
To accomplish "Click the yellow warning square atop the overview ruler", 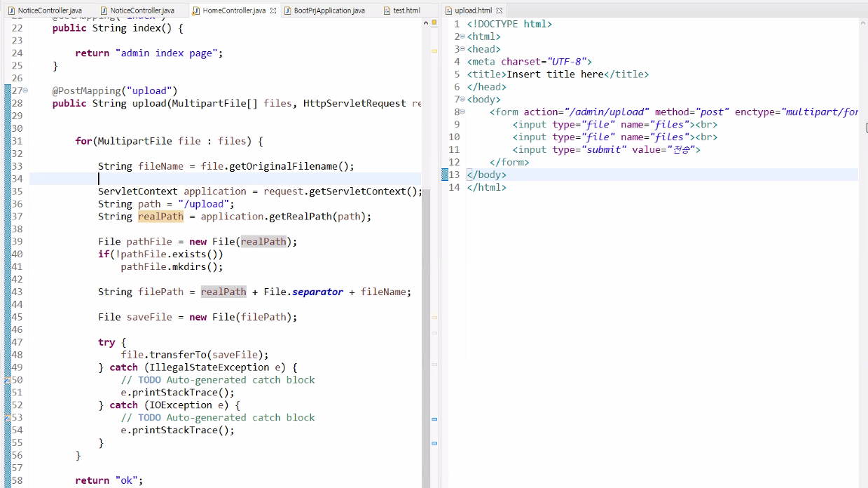I will tap(434, 22).
